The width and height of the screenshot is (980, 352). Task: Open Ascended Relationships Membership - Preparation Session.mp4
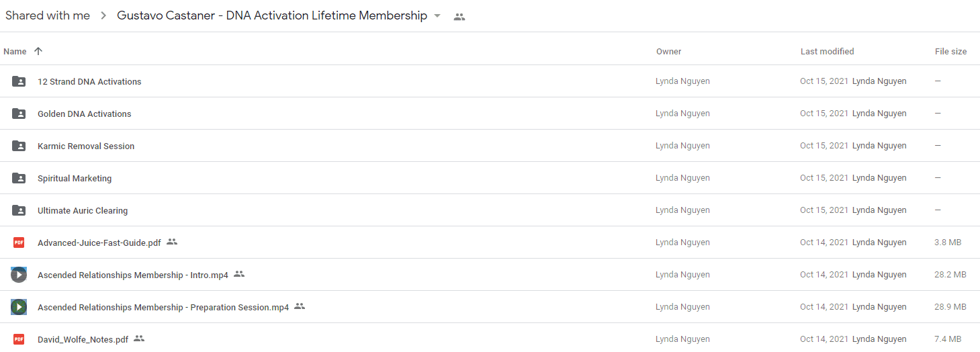[163, 307]
